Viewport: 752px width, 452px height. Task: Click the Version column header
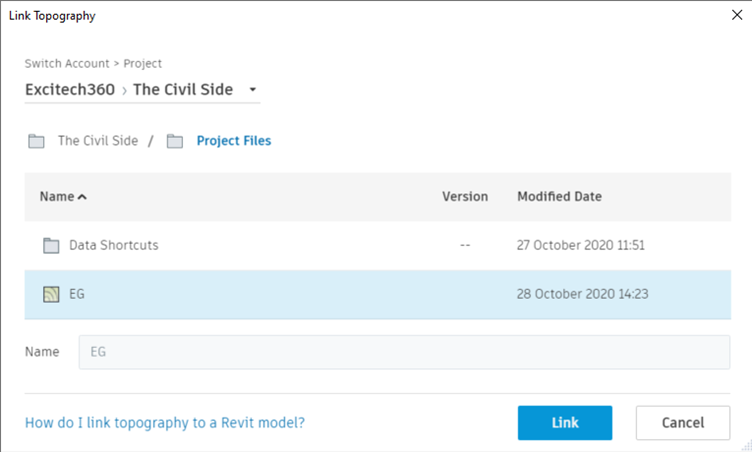click(465, 197)
